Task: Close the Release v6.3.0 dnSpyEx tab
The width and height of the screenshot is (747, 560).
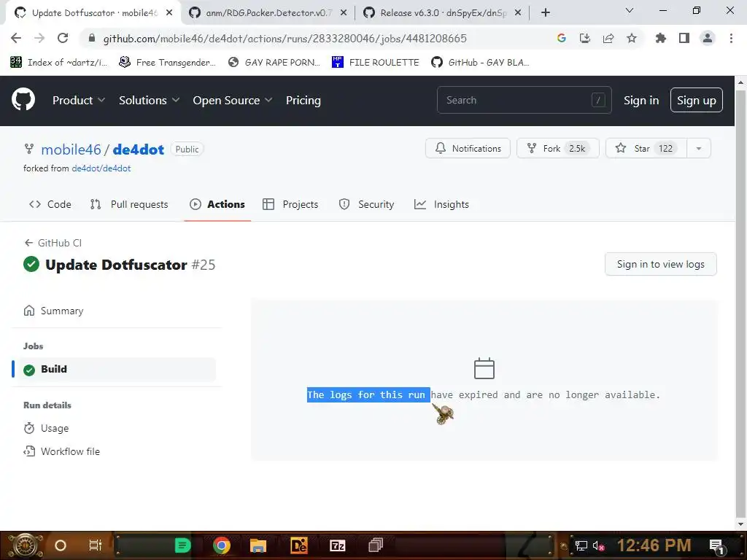Action: (518, 13)
